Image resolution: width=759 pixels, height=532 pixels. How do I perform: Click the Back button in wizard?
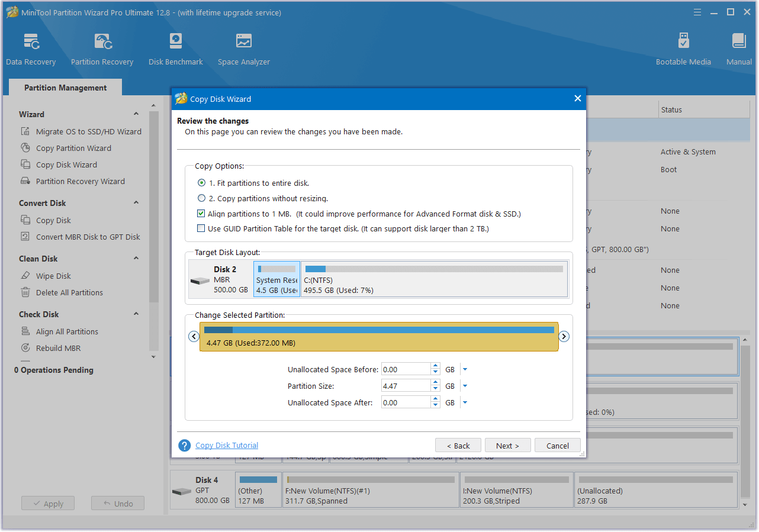[458, 446]
